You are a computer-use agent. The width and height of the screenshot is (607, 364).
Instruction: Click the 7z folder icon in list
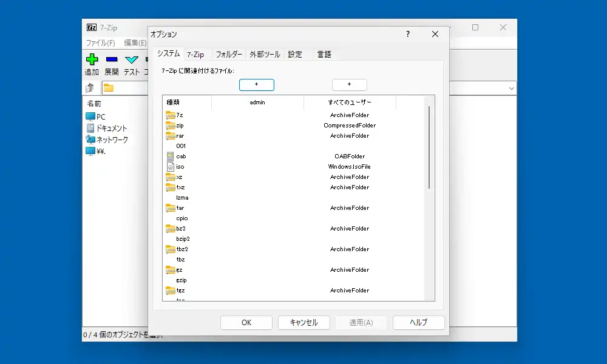click(171, 115)
